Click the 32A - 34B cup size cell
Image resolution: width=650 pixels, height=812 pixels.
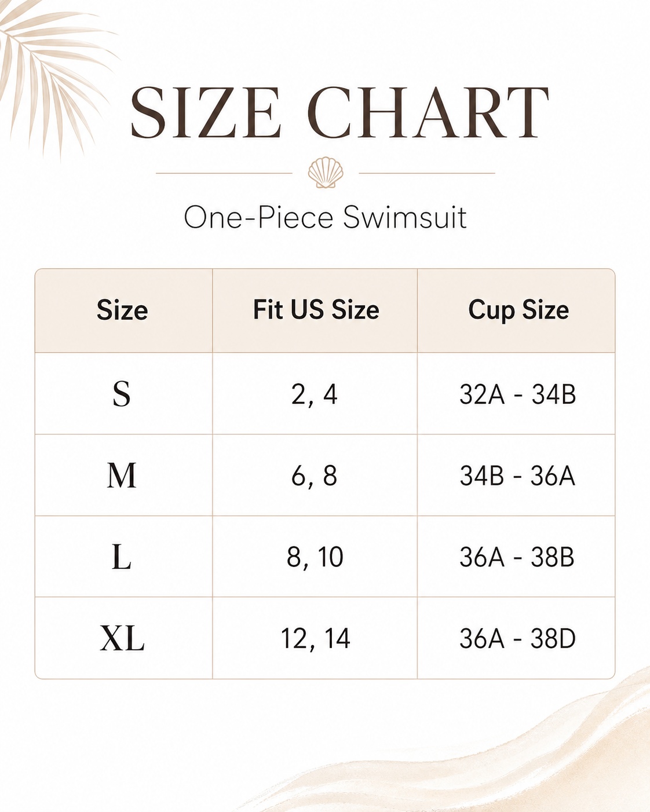(517, 394)
